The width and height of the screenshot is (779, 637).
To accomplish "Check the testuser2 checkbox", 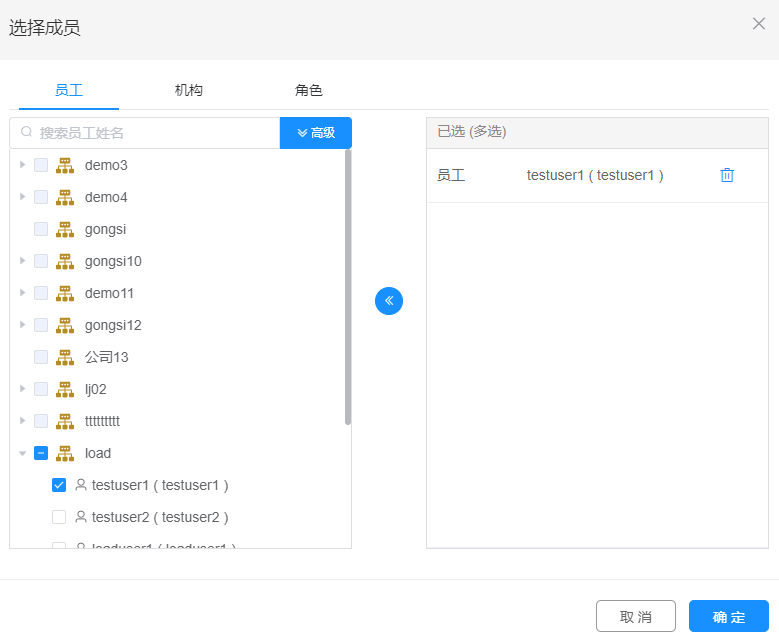I will tap(59, 517).
